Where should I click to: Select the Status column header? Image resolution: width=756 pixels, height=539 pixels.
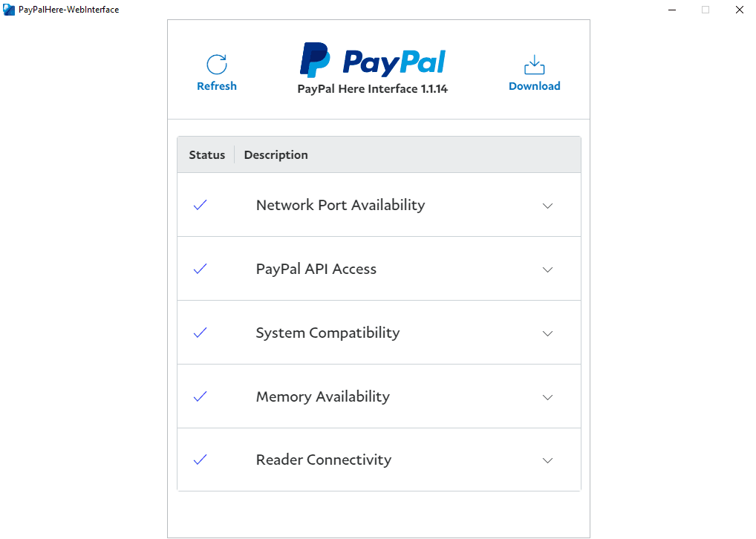[x=206, y=154]
